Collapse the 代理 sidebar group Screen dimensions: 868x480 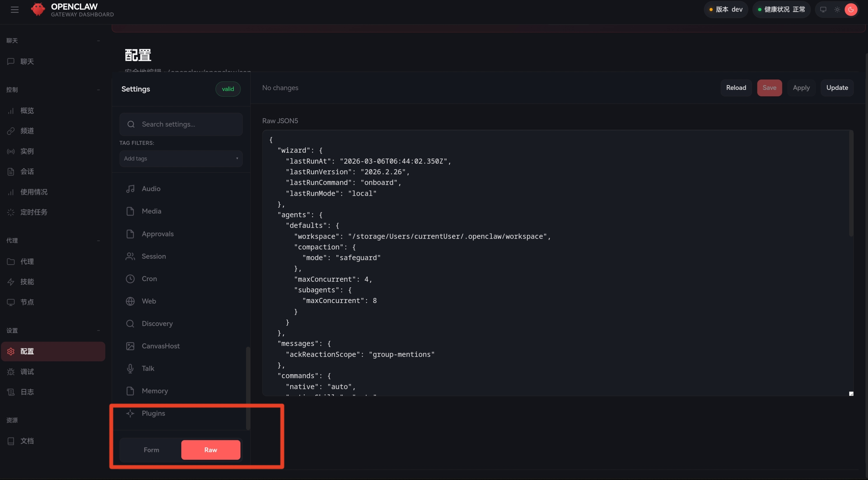[x=98, y=241]
